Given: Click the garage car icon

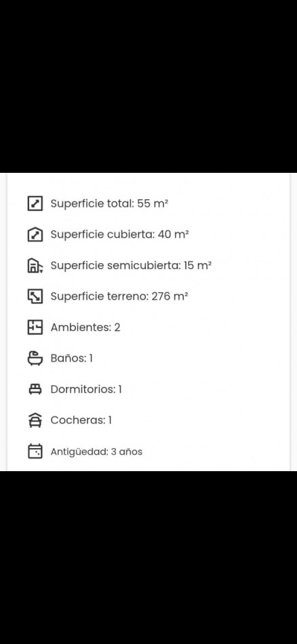Looking at the screenshot, I should coord(35,420).
